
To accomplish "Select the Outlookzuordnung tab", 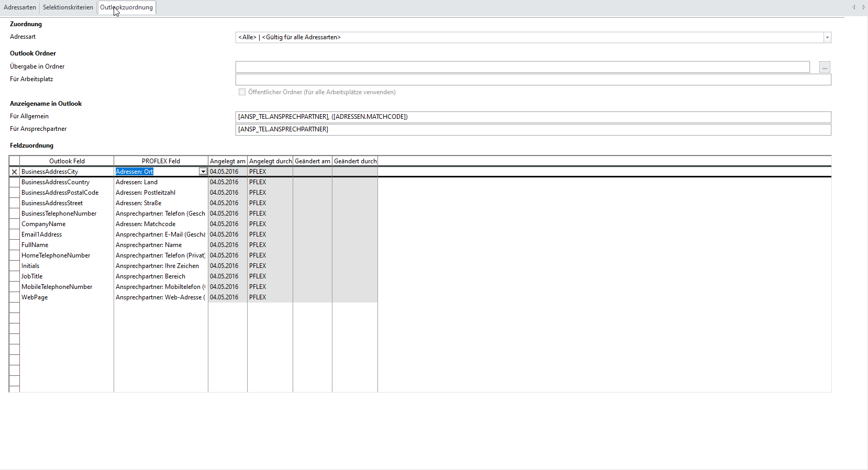I will click(x=127, y=7).
